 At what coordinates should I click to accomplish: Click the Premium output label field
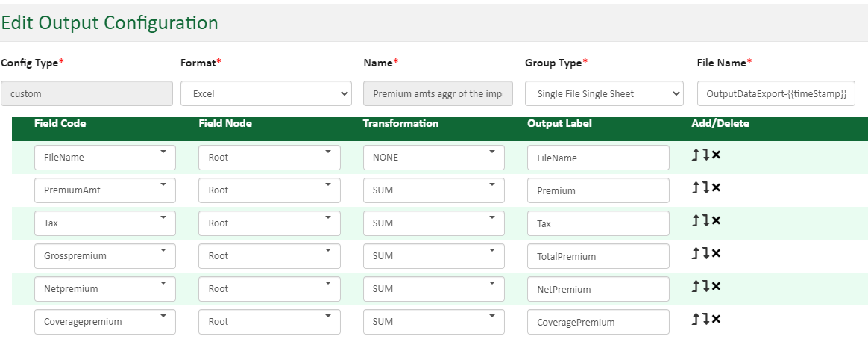click(x=598, y=190)
